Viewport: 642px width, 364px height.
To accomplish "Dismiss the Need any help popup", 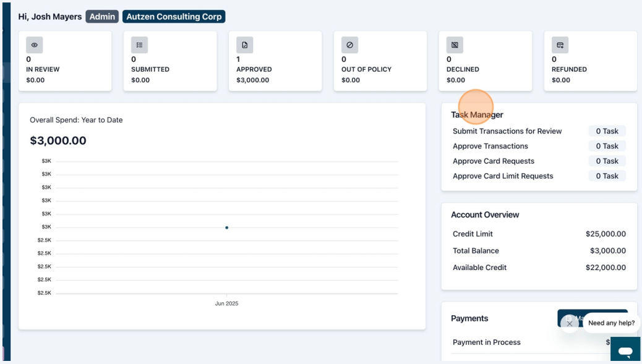I will pyautogui.click(x=570, y=323).
